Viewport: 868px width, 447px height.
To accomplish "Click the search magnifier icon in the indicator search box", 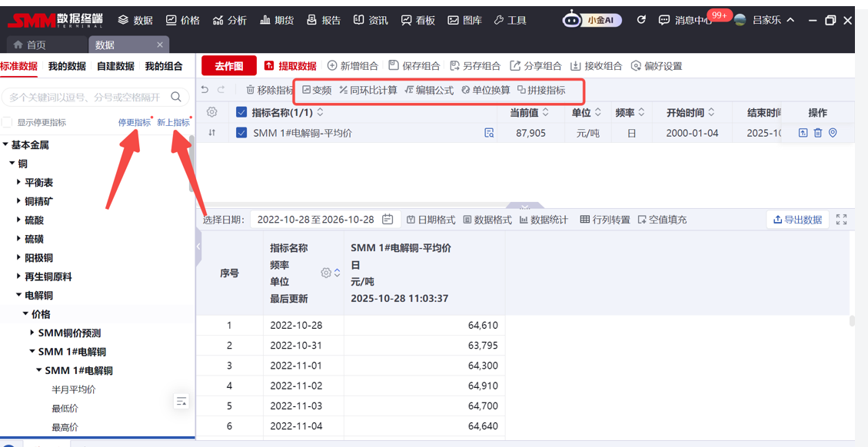I will pos(176,97).
